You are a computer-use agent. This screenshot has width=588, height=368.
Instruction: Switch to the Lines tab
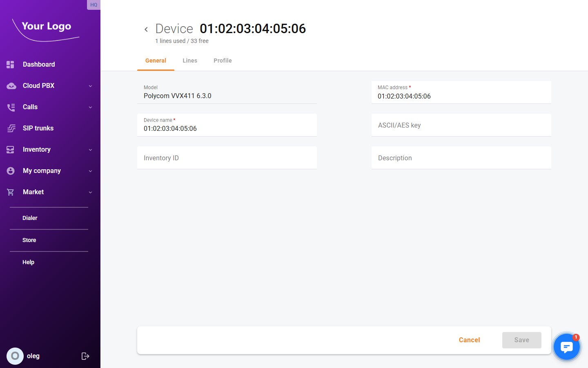190,61
